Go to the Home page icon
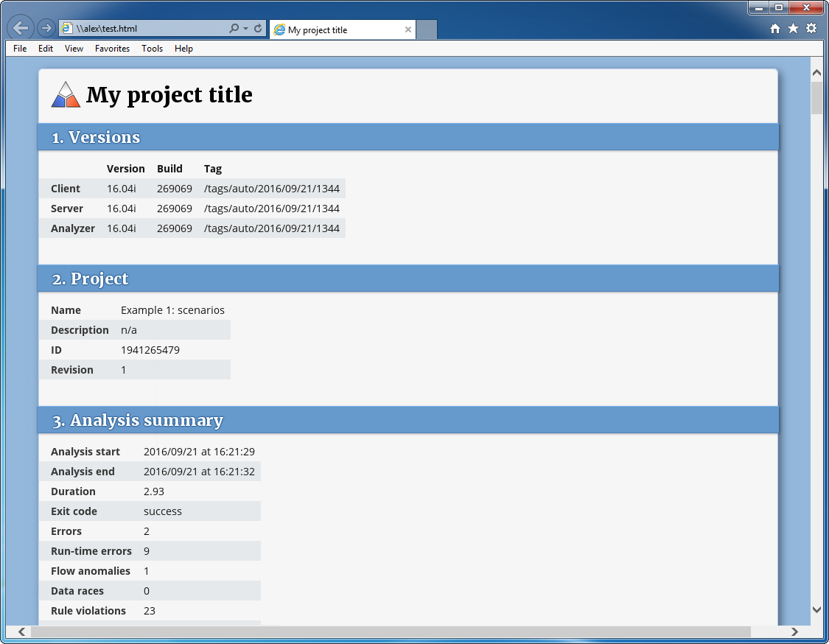Image resolution: width=829 pixels, height=644 pixels. (775, 29)
